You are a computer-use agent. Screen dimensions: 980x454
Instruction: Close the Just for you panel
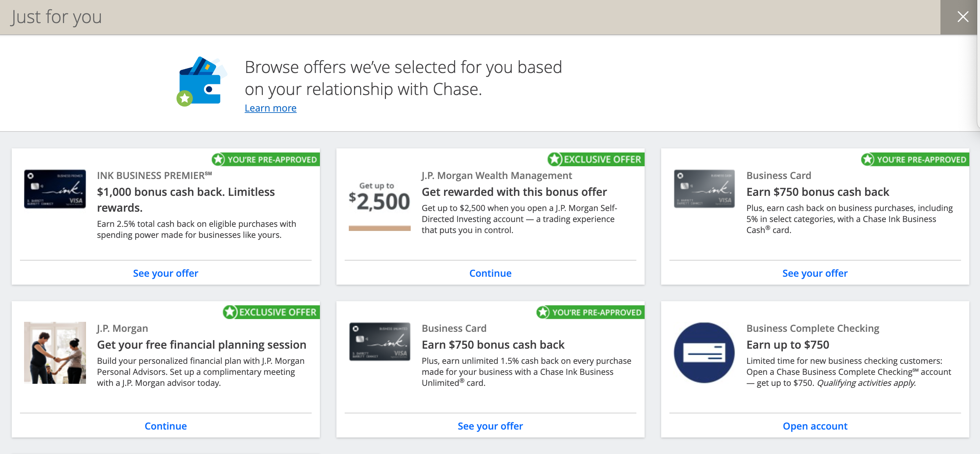pos(962,17)
